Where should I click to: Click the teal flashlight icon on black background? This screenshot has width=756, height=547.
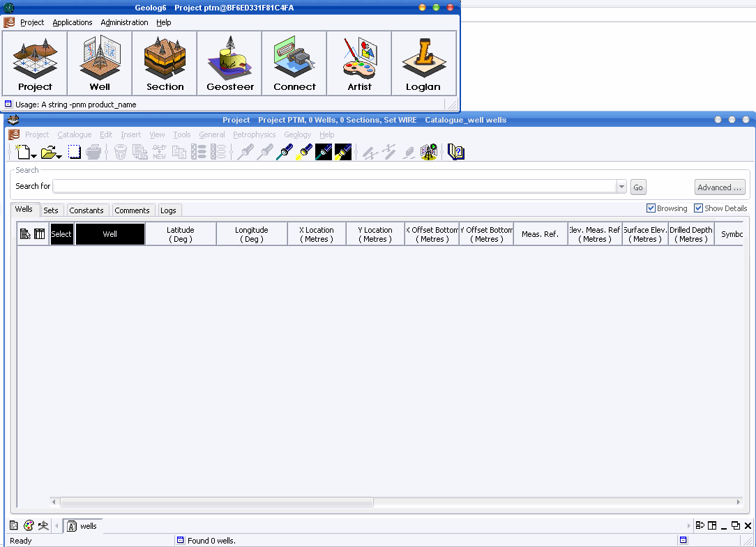(324, 153)
